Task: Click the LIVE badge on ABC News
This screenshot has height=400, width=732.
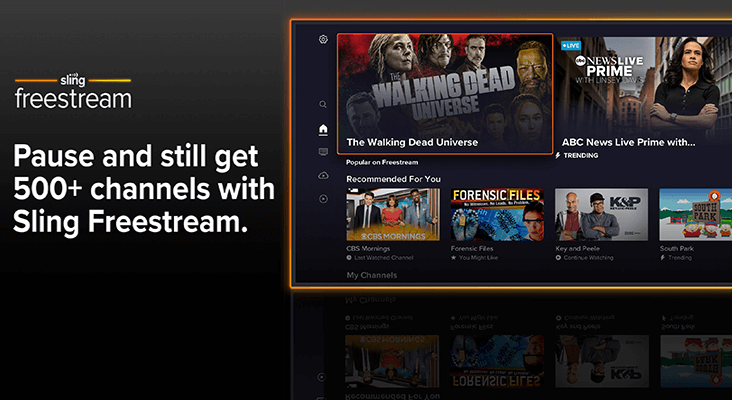Action: (x=571, y=46)
